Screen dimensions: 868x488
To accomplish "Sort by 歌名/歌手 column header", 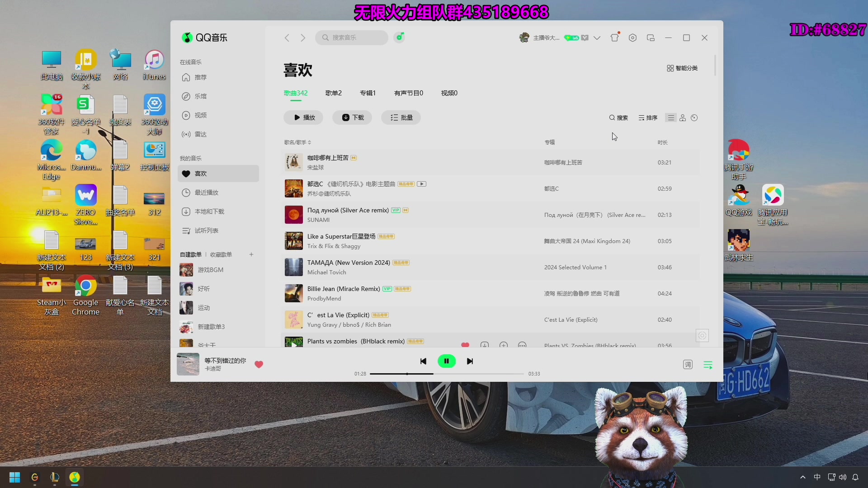I will coord(297,142).
